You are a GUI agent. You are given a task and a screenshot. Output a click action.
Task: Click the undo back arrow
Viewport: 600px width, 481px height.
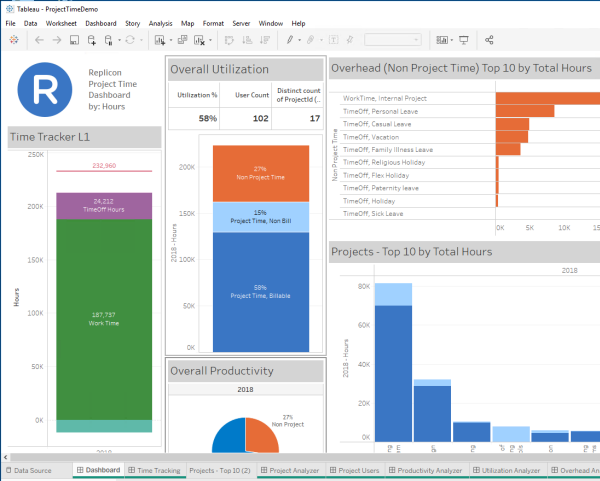[x=39, y=40]
